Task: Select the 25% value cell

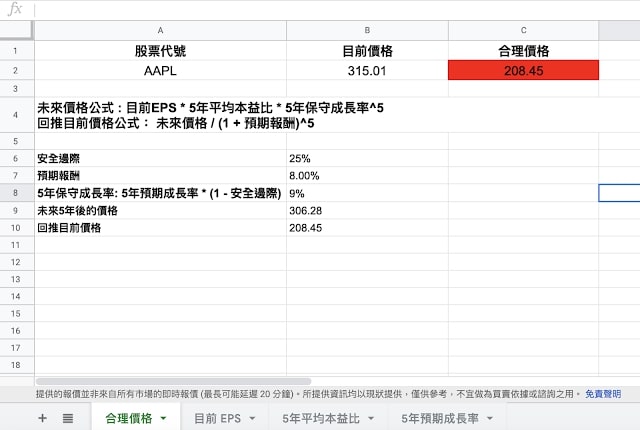Action: (x=367, y=158)
